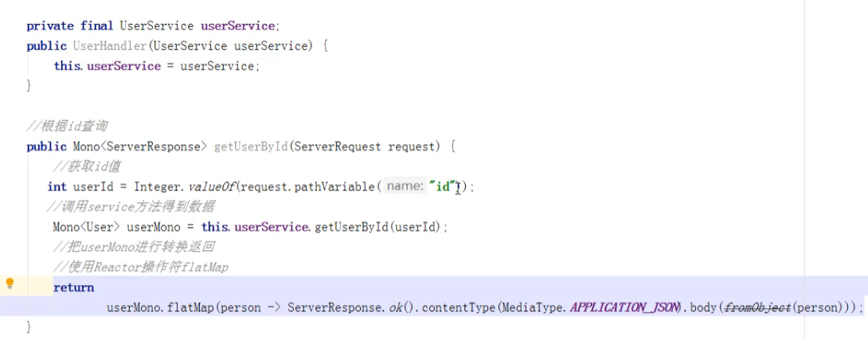Click the comment mentioning Reactor flatMap
The height and width of the screenshot is (340, 868).
[x=141, y=268]
